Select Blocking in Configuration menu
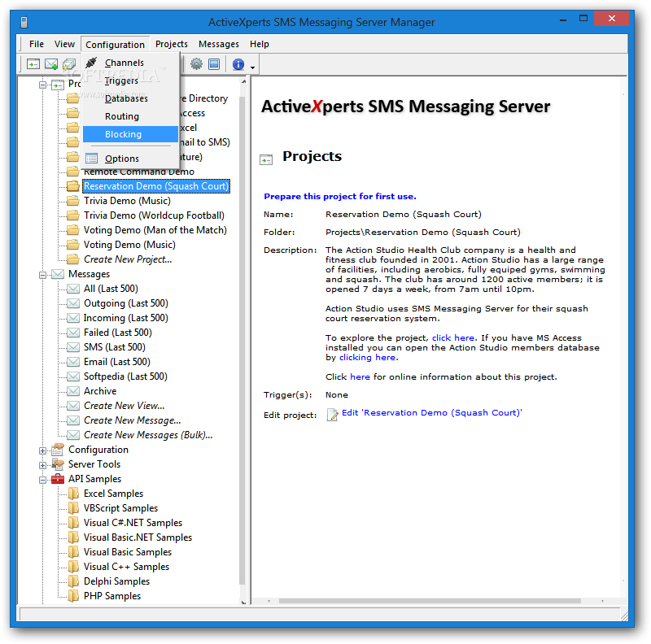Screen dimensions: 651x644 pos(130,134)
